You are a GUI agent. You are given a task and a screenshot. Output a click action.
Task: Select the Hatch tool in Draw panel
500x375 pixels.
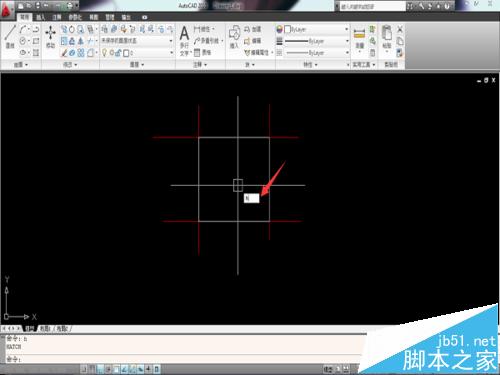36,52
